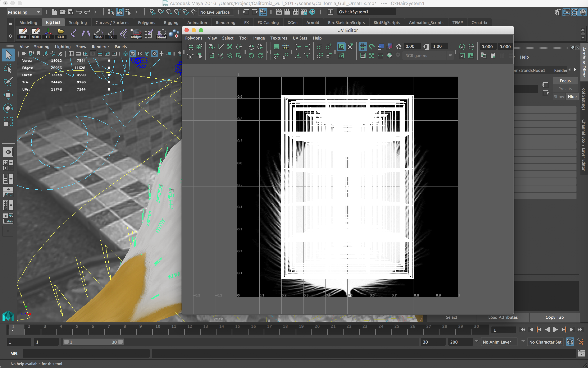Screen dimensions: 588x368
Task: Click the Hist shelf button
Action: click(23, 33)
